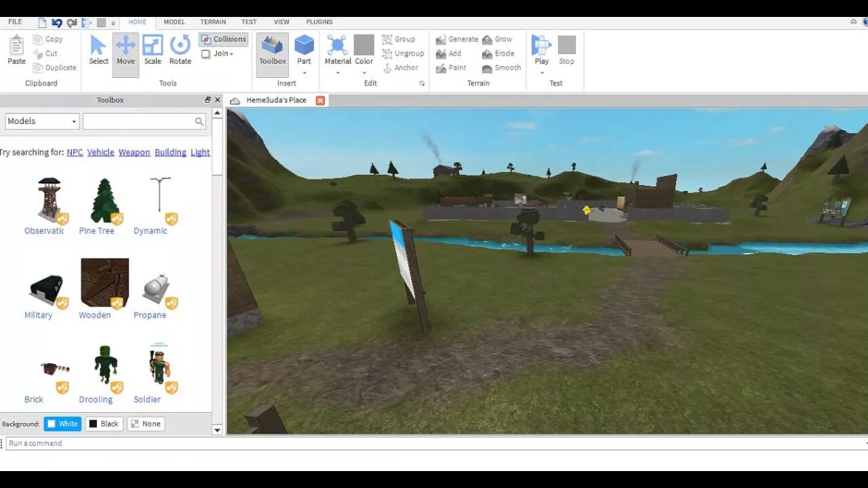Viewport: 868px width, 488px height.
Task: Click Toolbox scrollbar down arrow
Action: coord(217,430)
